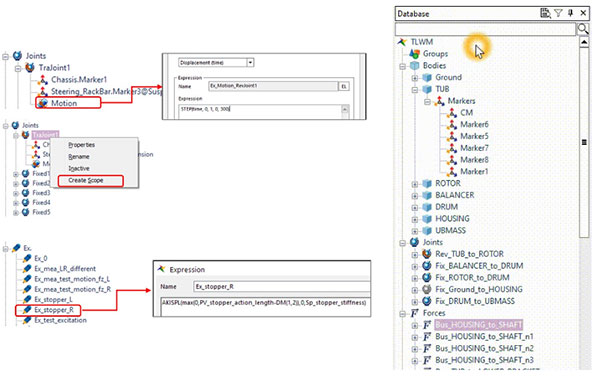Click the TraJoint1 joint icon in the top tree

(x=30, y=68)
